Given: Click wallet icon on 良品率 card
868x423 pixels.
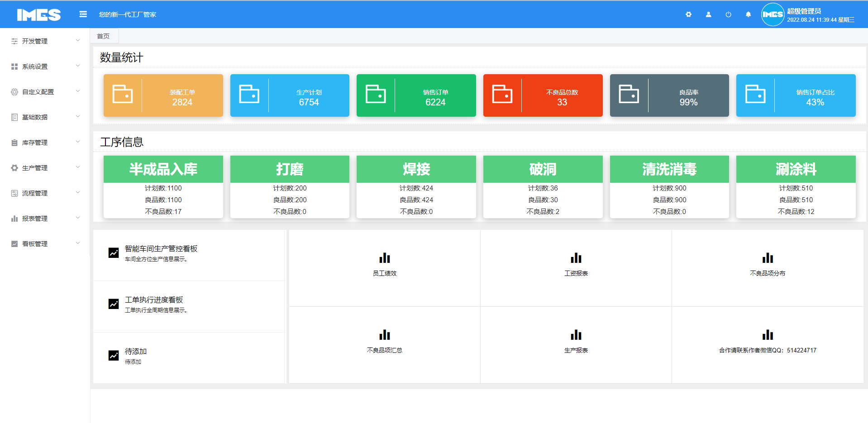Looking at the screenshot, I should pyautogui.click(x=629, y=94).
